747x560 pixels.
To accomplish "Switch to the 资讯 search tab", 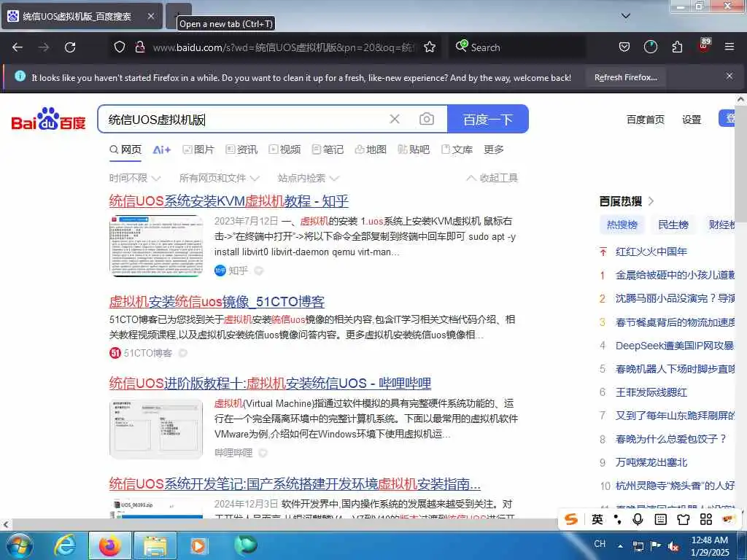I will click(241, 149).
